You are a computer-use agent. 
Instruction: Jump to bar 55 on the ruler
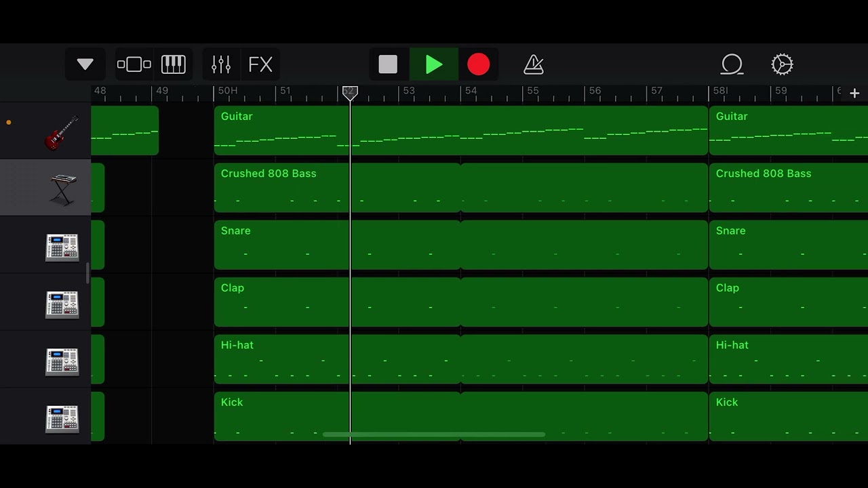click(533, 91)
